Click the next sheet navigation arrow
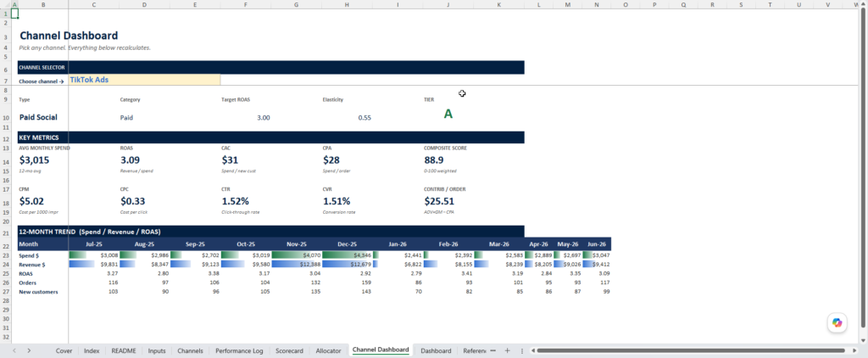 pyautogui.click(x=29, y=351)
